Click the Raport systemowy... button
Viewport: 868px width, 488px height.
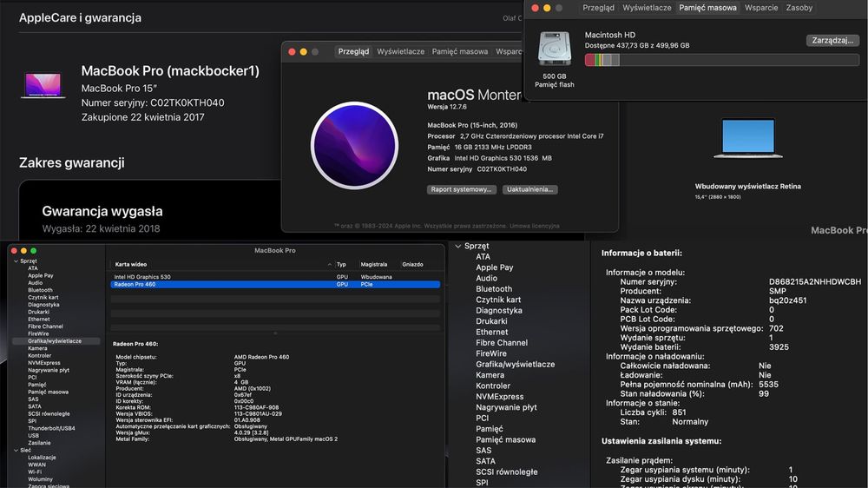461,189
